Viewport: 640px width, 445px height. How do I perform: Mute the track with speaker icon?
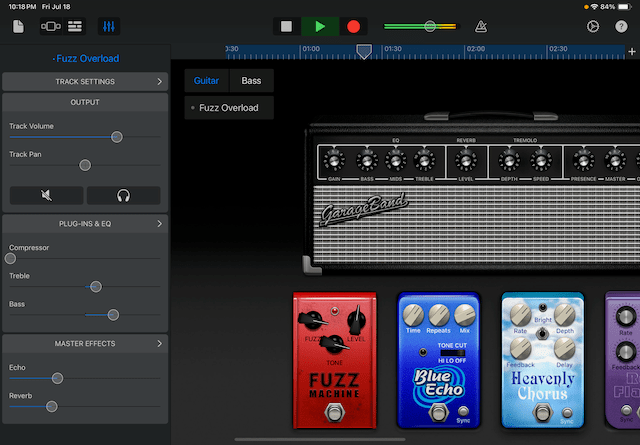[x=46, y=196]
